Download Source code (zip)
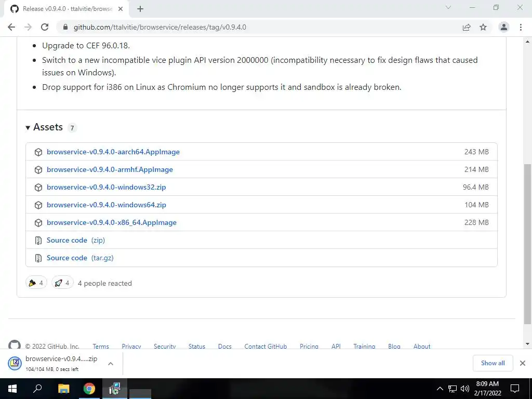Screen dimensions: 532x399 coord(76,240)
